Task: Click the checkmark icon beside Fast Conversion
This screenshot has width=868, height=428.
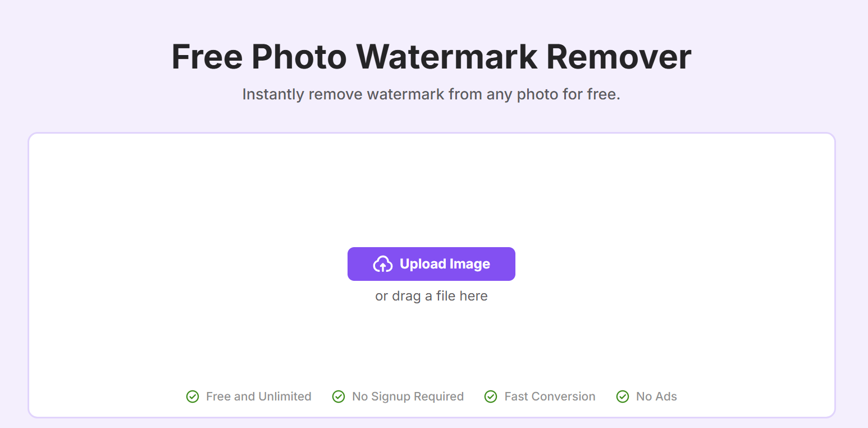Action: [x=491, y=397]
